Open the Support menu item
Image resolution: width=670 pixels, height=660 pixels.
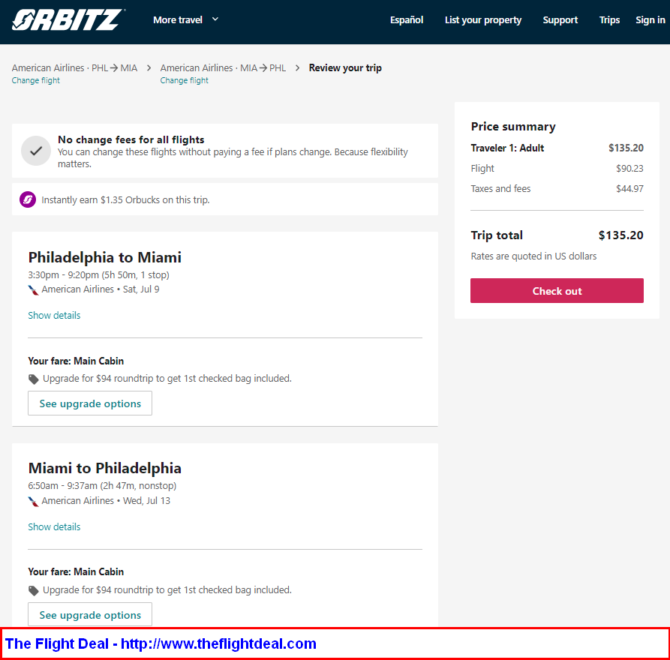tap(560, 20)
